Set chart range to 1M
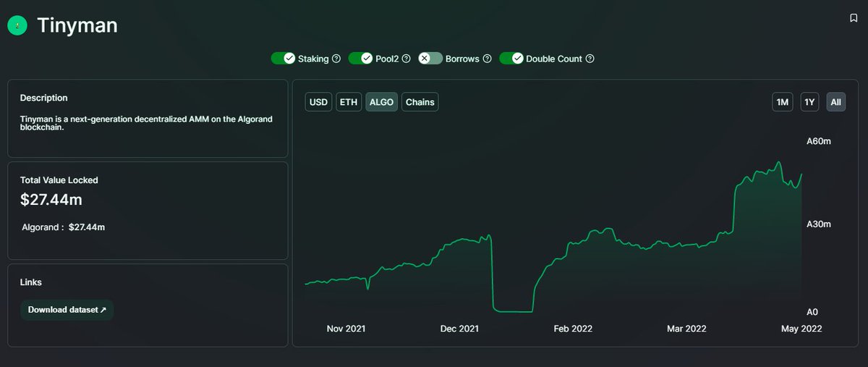This screenshot has height=367, width=868. click(782, 102)
